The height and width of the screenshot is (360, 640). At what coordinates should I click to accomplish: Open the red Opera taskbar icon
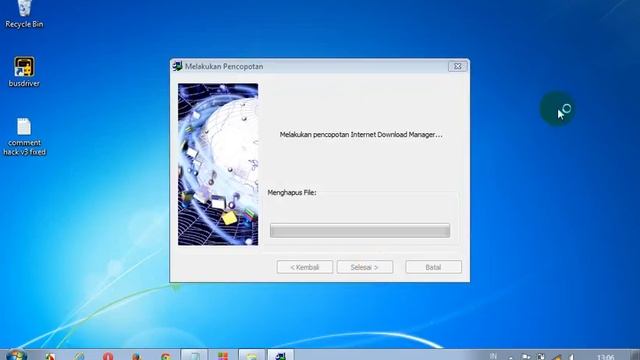pyautogui.click(x=108, y=356)
